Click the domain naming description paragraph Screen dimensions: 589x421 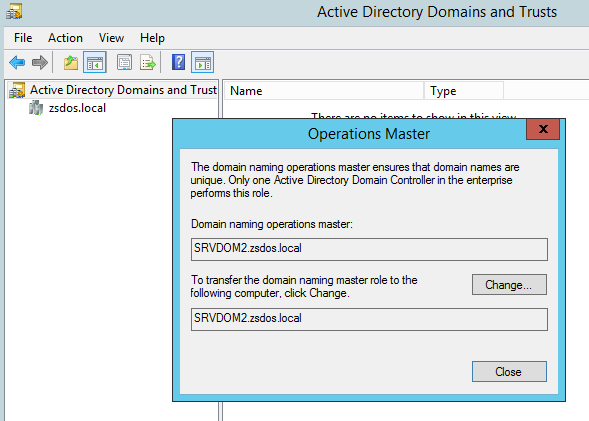(x=355, y=180)
